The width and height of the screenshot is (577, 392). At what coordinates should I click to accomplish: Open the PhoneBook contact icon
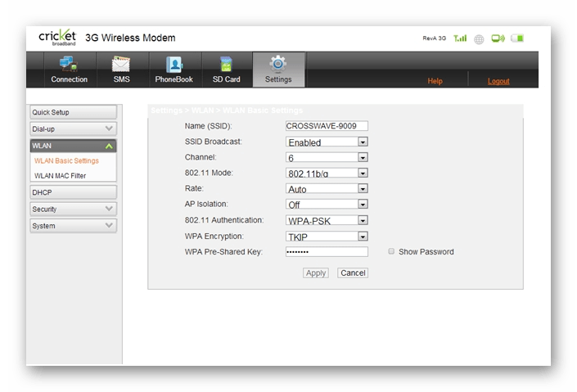tap(174, 65)
